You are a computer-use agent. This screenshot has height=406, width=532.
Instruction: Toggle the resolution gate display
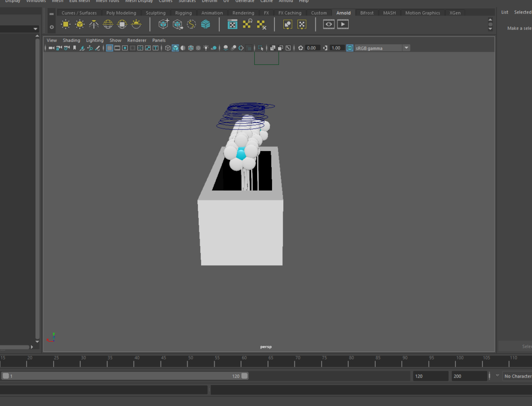pos(125,48)
